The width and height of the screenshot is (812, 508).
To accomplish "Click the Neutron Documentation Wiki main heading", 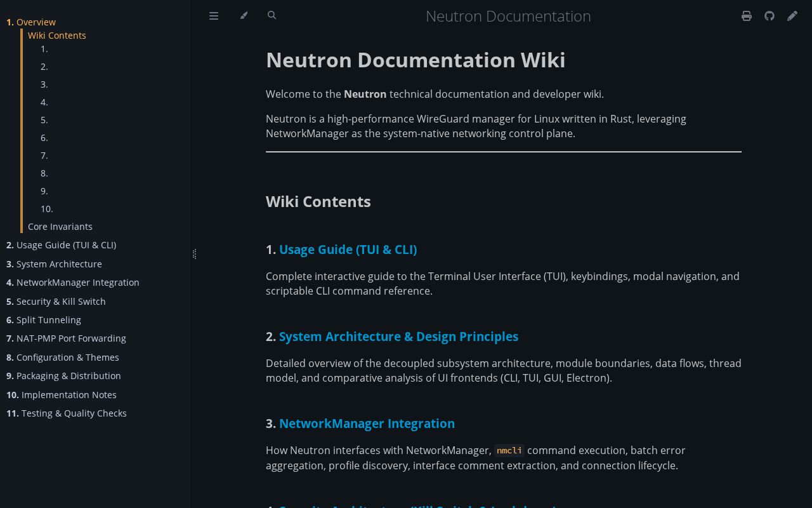I will (x=416, y=60).
